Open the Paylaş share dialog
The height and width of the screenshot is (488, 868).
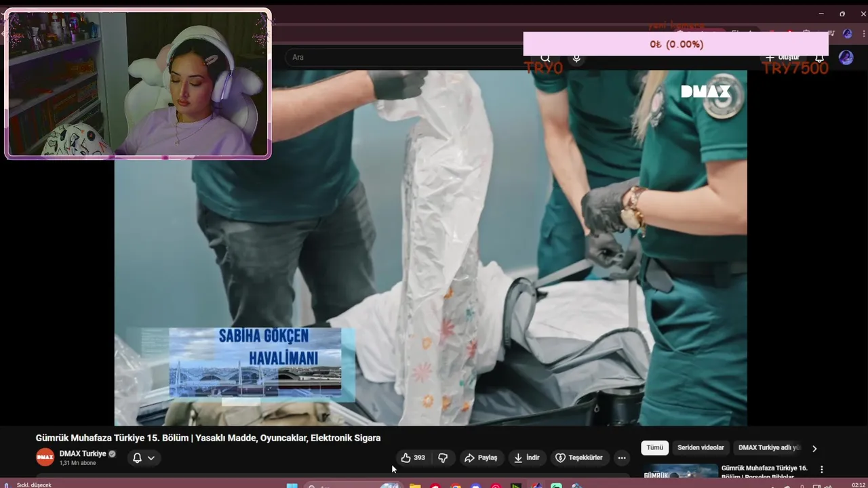click(481, 457)
